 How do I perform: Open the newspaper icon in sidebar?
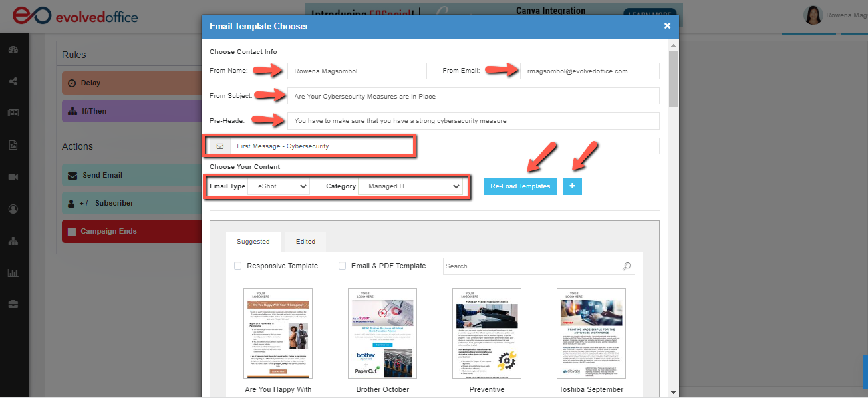[13, 113]
